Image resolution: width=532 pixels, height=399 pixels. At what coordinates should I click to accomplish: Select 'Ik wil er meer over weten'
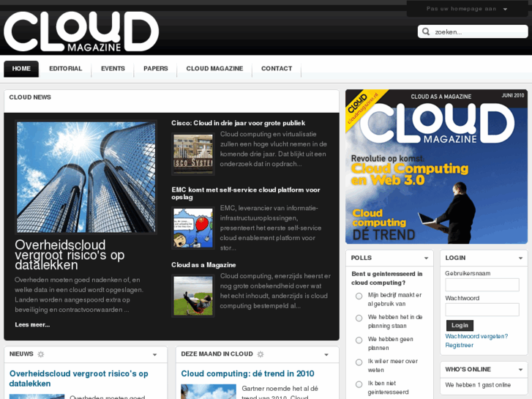359,362
